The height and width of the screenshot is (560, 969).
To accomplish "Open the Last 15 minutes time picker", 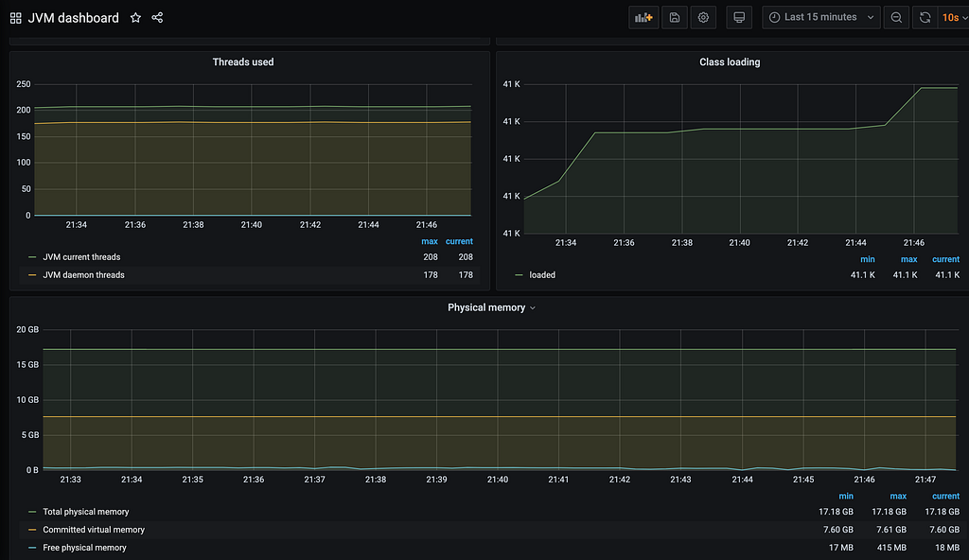I will [x=821, y=17].
